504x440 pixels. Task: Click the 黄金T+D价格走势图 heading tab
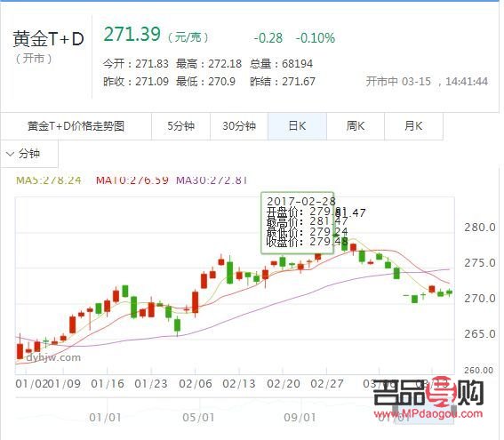(x=76, y=126)
